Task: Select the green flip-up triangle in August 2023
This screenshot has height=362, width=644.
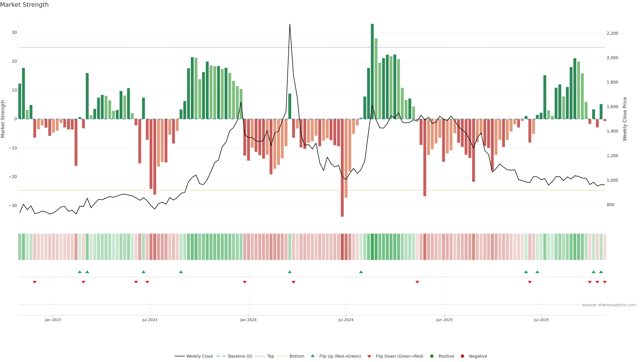Action: [x=181, y=272]
